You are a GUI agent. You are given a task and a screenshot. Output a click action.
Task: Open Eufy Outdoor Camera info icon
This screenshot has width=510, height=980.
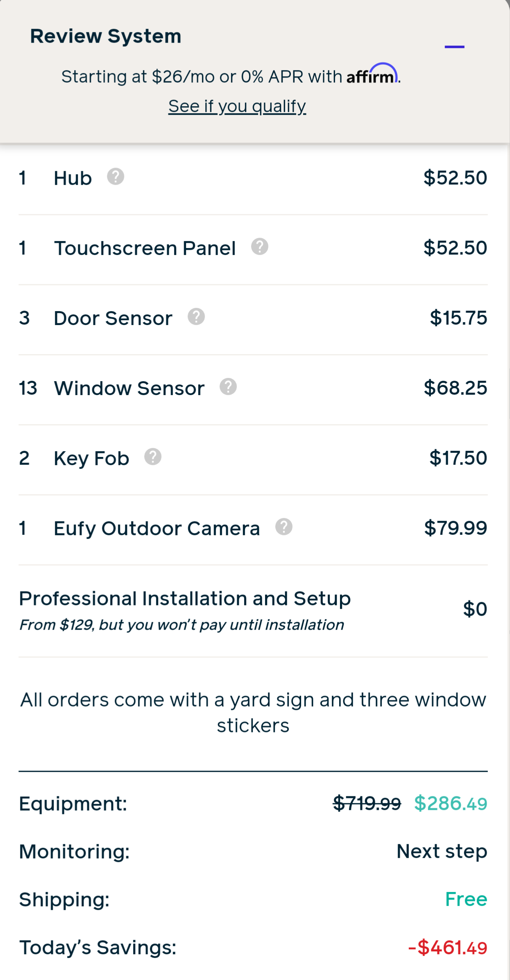(x=284, y=527)
